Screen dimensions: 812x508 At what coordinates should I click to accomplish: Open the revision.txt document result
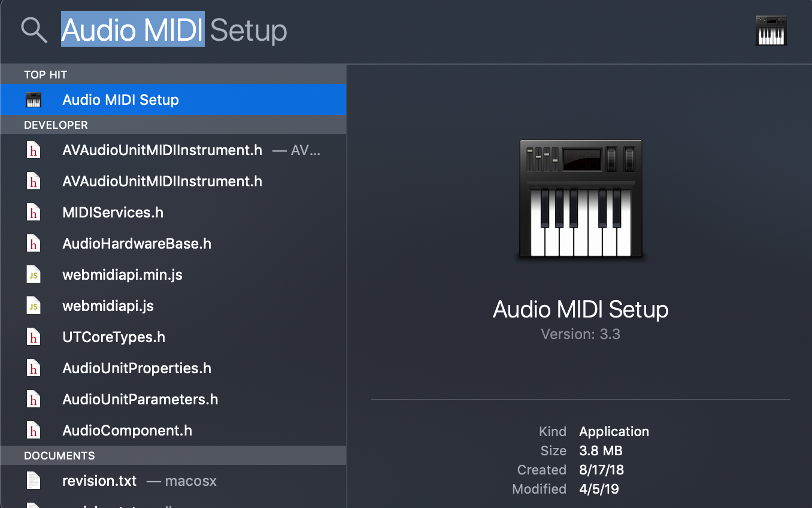[x=99, y=480]
